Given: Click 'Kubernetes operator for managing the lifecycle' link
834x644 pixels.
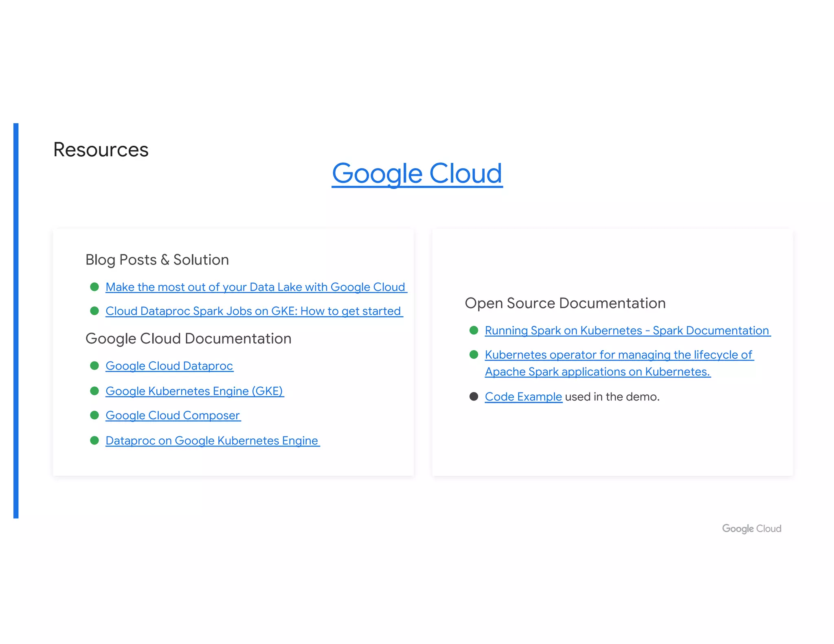Looking at the screenshot, I should point(618,355).
